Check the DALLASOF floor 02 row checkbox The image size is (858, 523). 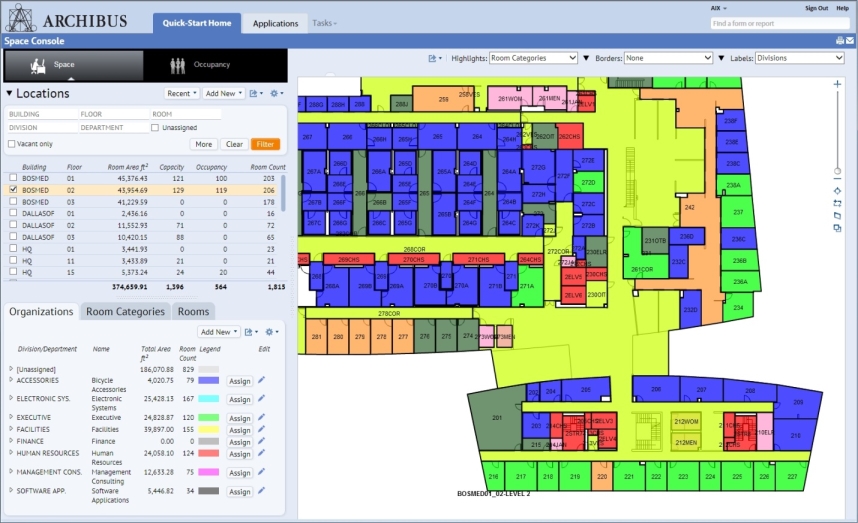(13, 225)
